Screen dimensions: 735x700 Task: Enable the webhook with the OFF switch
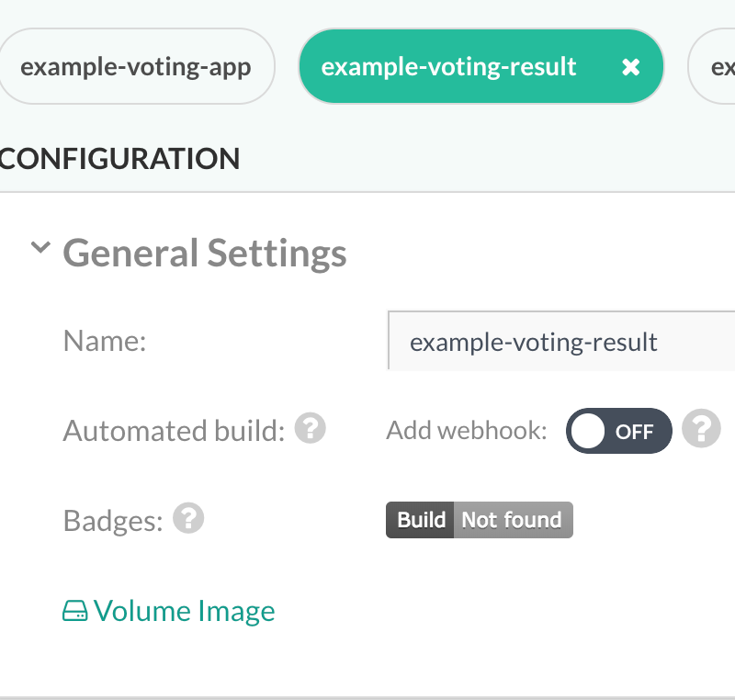(x=618, y=430)
